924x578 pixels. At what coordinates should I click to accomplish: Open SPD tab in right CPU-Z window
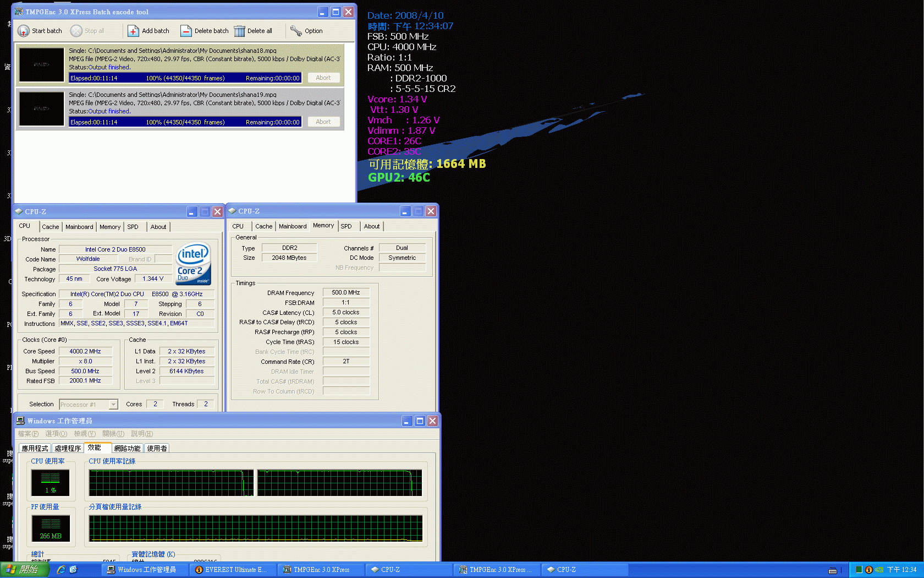tap(346, 226)
